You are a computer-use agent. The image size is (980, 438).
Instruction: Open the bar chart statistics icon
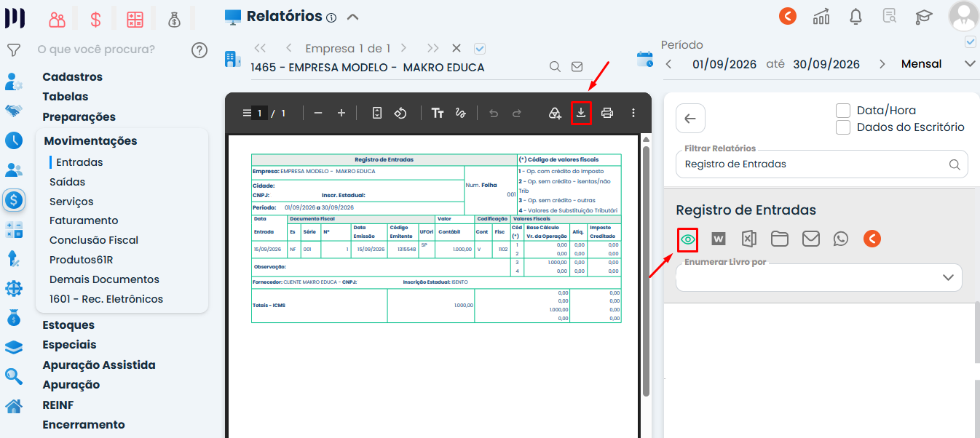(x=821, y=16)
